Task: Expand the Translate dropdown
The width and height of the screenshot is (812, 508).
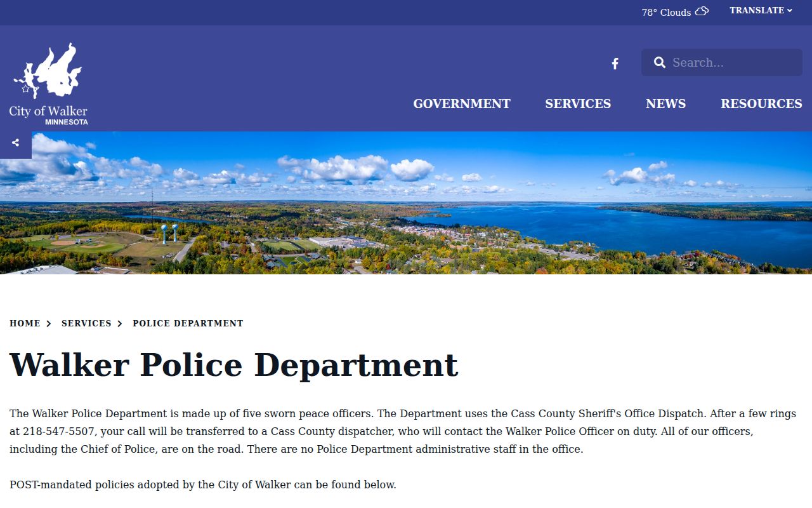Action: point(761,11)
